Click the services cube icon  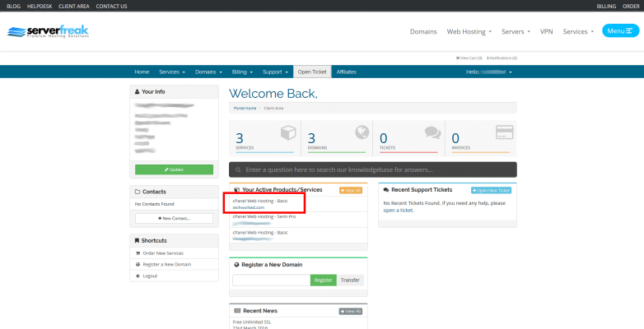pyautogui.click(x=288, y=133)
